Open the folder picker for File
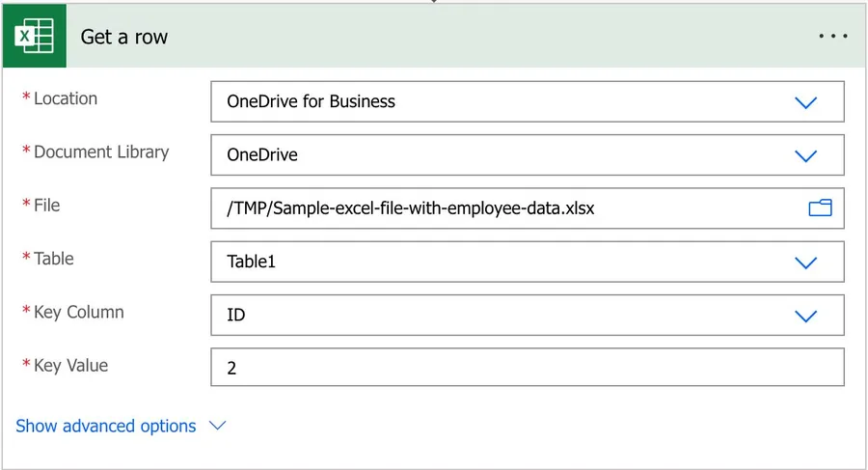 click(820, 207)
